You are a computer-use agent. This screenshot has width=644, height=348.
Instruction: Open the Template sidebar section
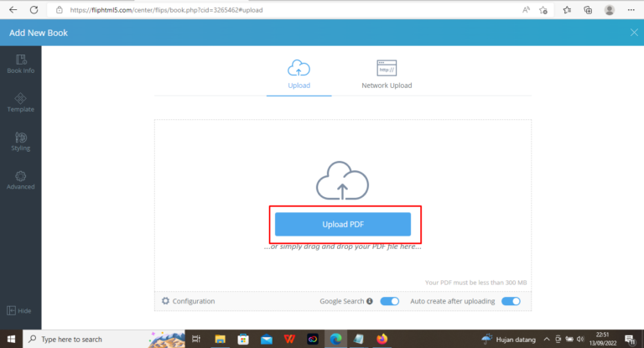click(20, 102)
